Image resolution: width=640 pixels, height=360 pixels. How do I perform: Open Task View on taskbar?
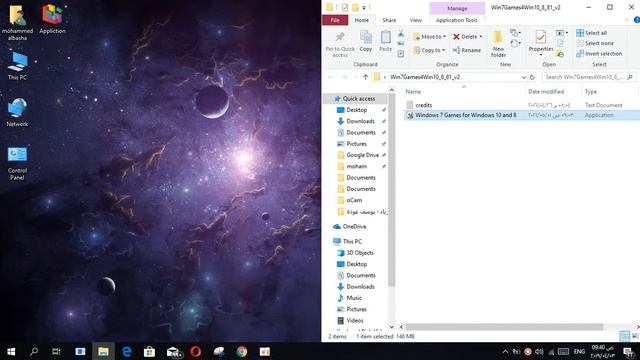point(56,351)
